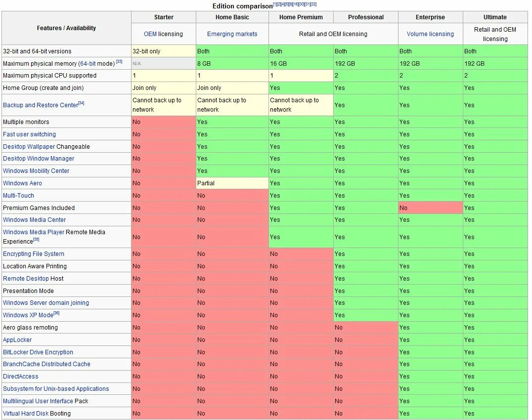Open the AppLocker link
The width and height of the screenshot is (532, 420).
pyautogui.click(x=17, y=340)
